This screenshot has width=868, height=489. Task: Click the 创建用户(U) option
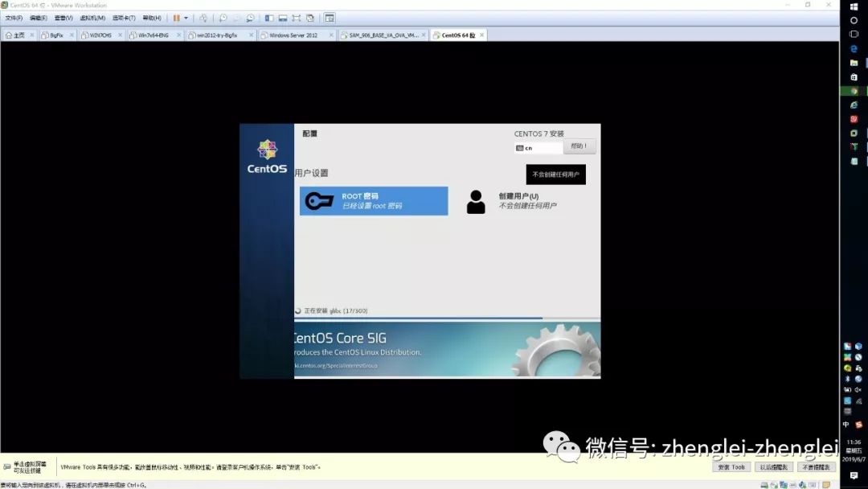[512, 201]
